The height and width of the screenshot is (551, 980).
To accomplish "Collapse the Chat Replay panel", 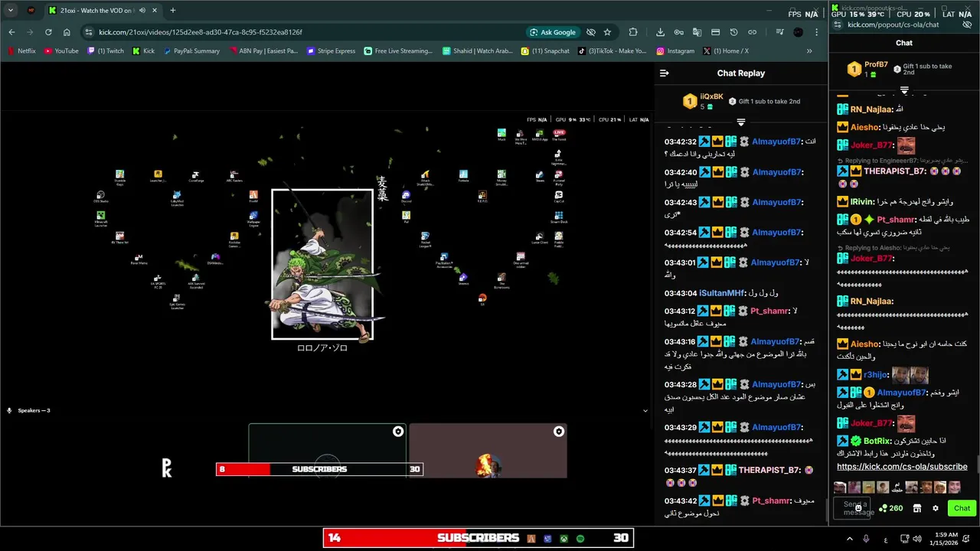I will click(x=665, y=73).
